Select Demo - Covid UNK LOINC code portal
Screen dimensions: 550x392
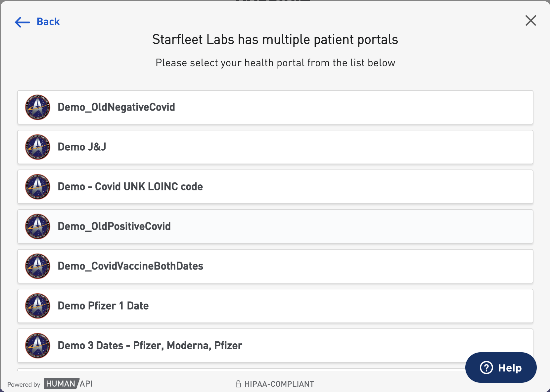130,187
